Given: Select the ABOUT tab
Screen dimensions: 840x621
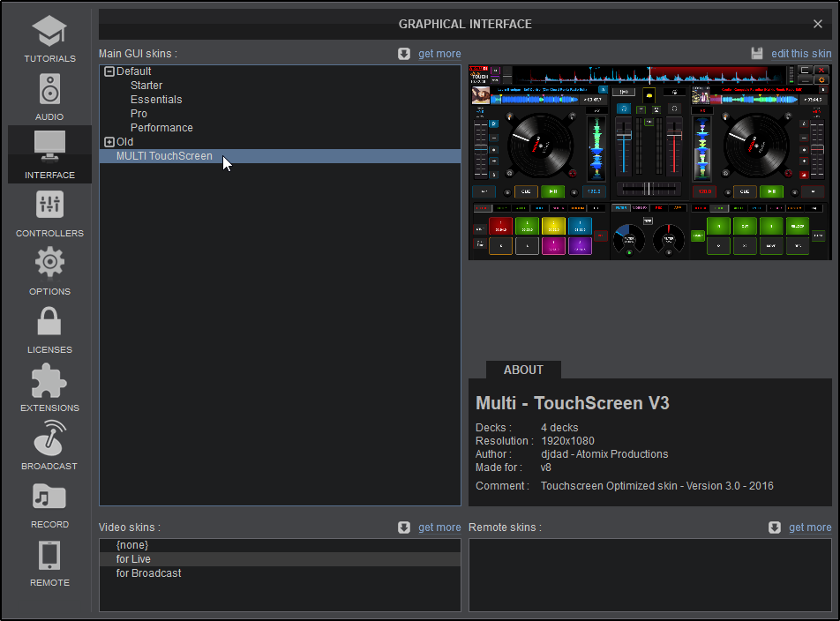Looking at the screenshot, I should point(523,370).
